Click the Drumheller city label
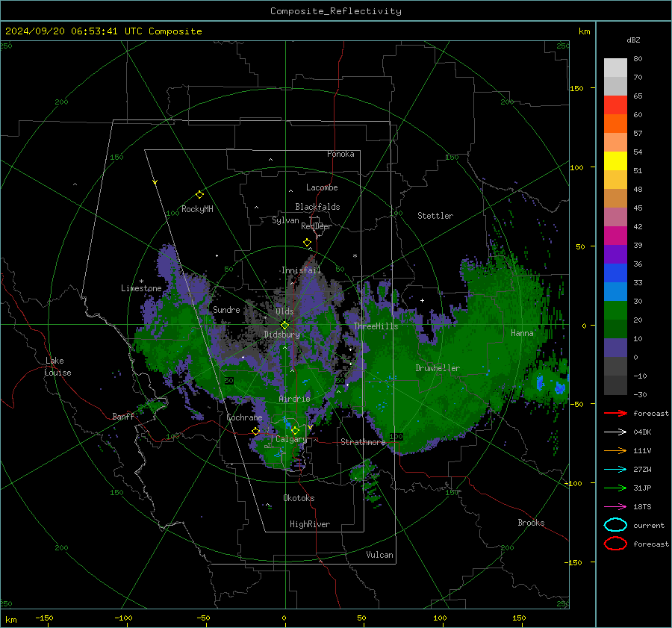 point(438,368)
